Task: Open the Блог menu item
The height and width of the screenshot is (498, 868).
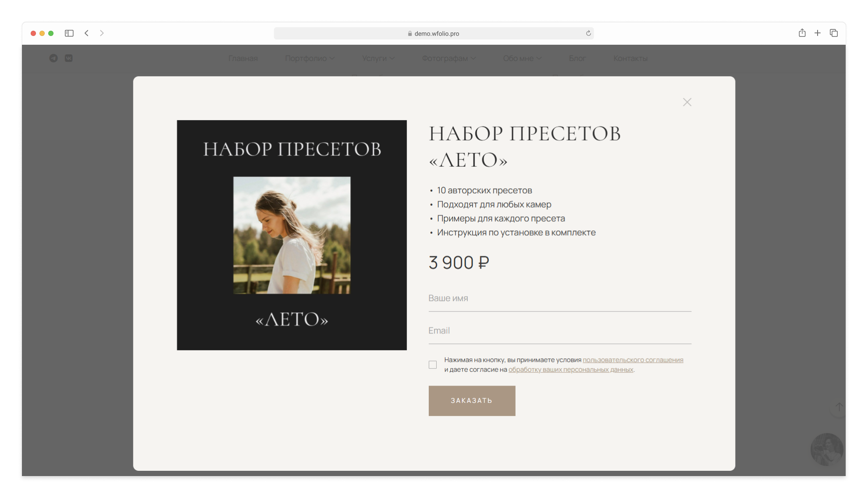Action: [x=577, y=58]
